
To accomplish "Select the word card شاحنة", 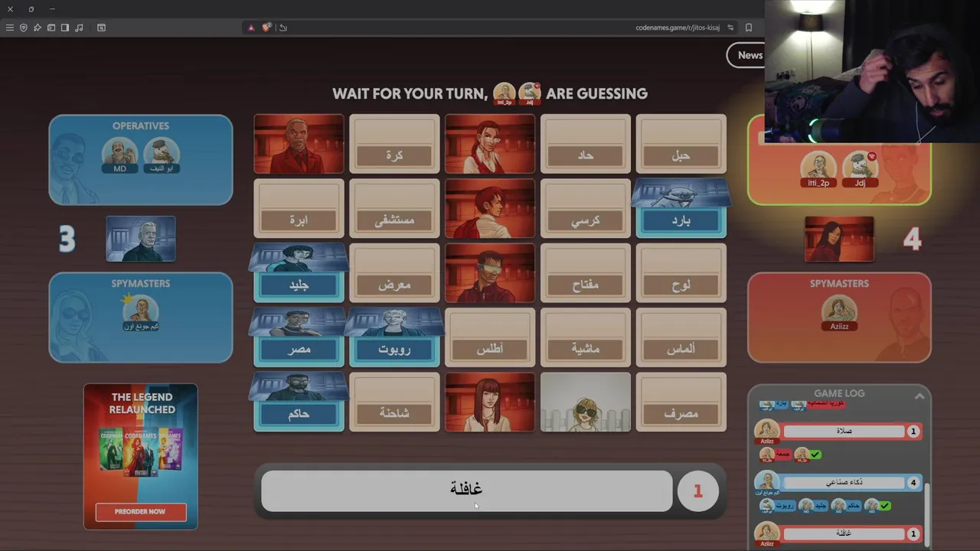I will pos(394,403).
